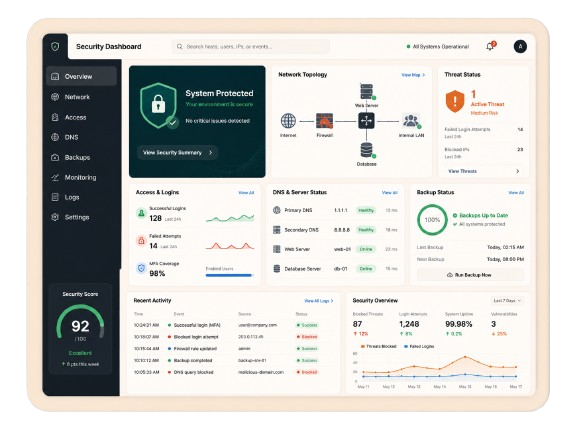The image size is (577, 433).
Task: Click the Failed Attempts lock icon
Action: (141, 241)
